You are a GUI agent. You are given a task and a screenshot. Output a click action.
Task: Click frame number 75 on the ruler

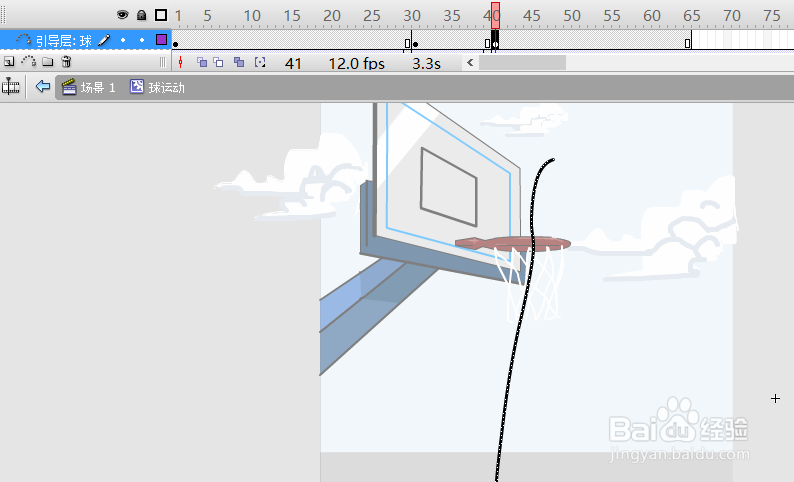[772, 16]
